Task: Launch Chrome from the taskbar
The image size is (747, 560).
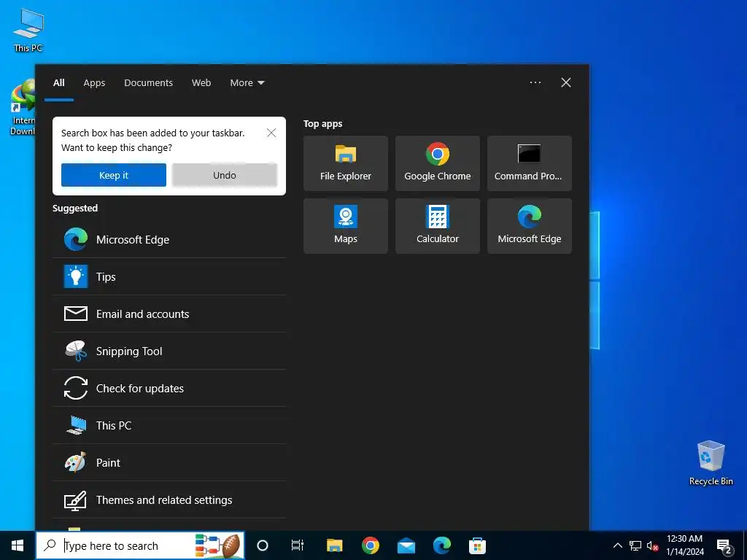Action: (x=370, y=545)
